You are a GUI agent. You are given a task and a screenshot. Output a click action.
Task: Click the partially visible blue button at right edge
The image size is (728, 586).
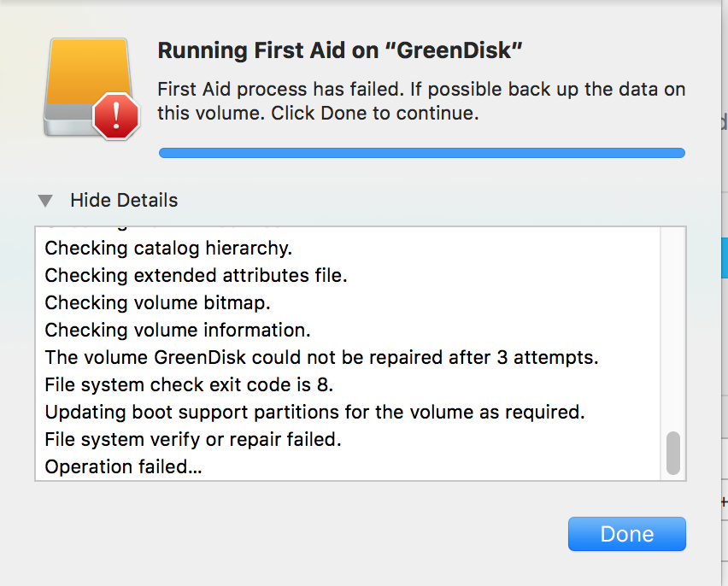(725, 256)
